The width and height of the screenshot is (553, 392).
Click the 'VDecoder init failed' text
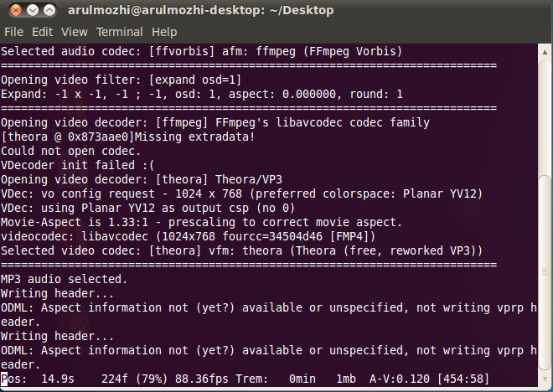tap(78, 165)
